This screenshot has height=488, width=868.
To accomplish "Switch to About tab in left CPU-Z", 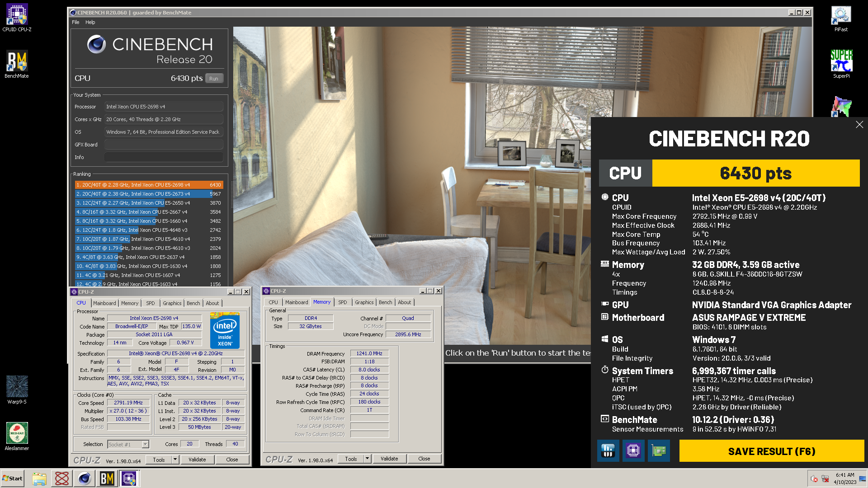I will (x=212, y=303).
